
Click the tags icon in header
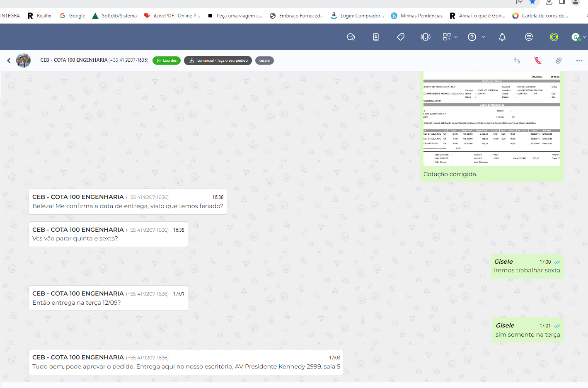coord(400,37)
